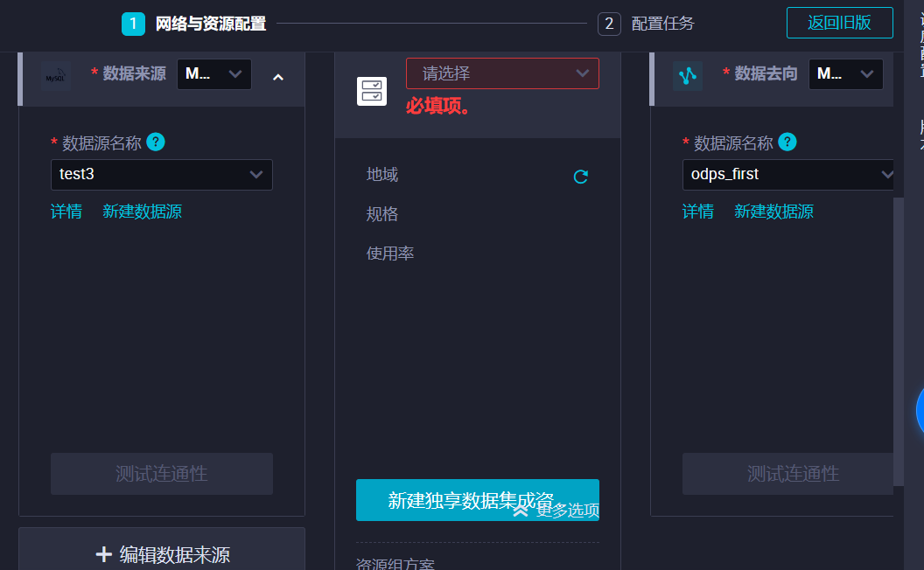Click 新建独享数据集成资源 button
Screen dimensions: 924x570
[478, 500]
